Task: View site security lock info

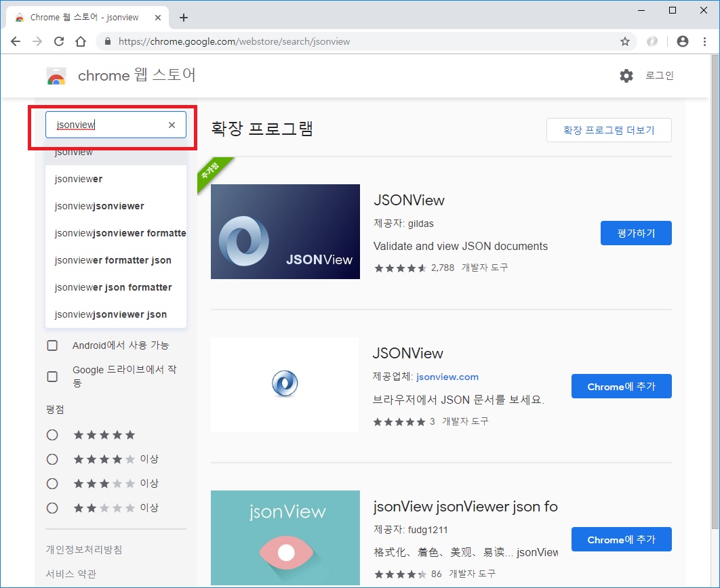Action: (x=108, y=41)
